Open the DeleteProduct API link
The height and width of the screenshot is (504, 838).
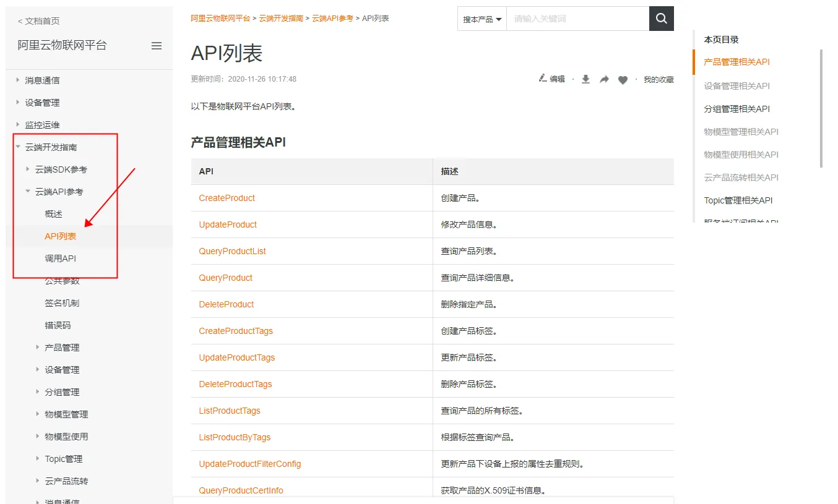(x=227, y=304)
